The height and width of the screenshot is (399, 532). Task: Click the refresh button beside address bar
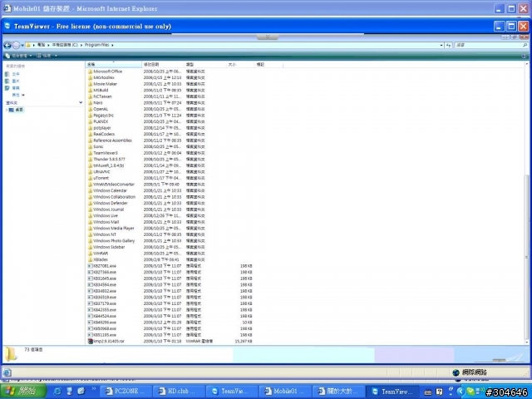448,45
